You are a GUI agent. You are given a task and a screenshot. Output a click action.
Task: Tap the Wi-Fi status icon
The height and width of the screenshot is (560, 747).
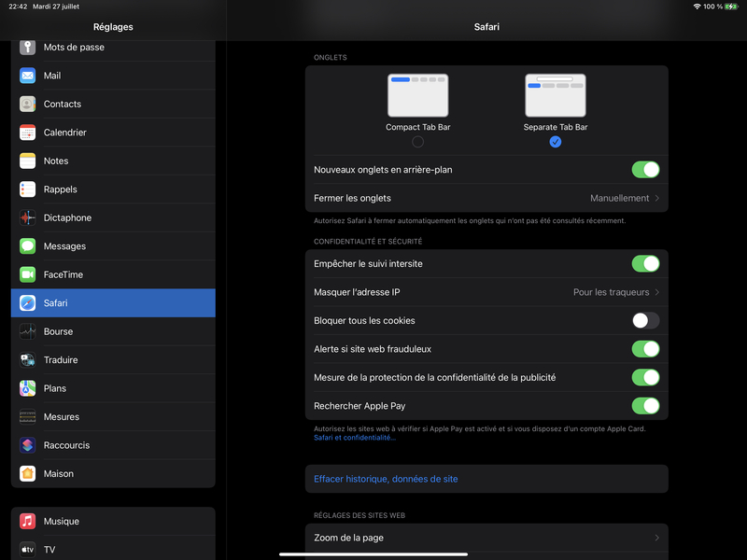697,7
